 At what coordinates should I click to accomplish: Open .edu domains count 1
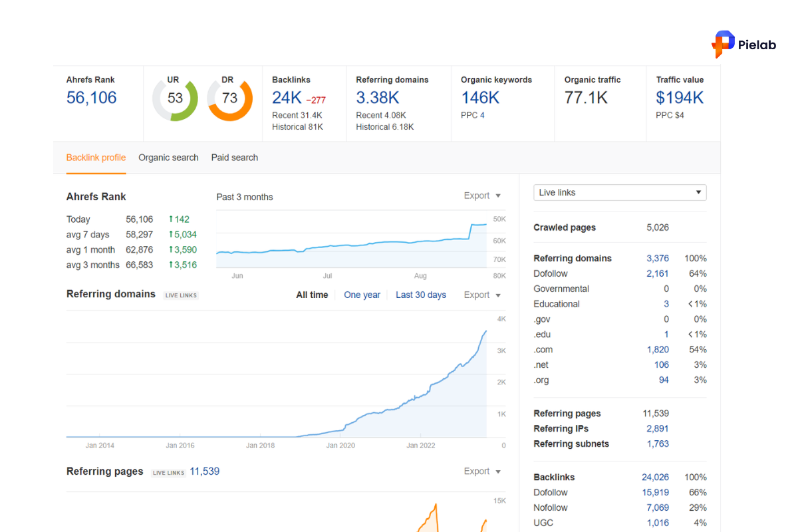666,334
